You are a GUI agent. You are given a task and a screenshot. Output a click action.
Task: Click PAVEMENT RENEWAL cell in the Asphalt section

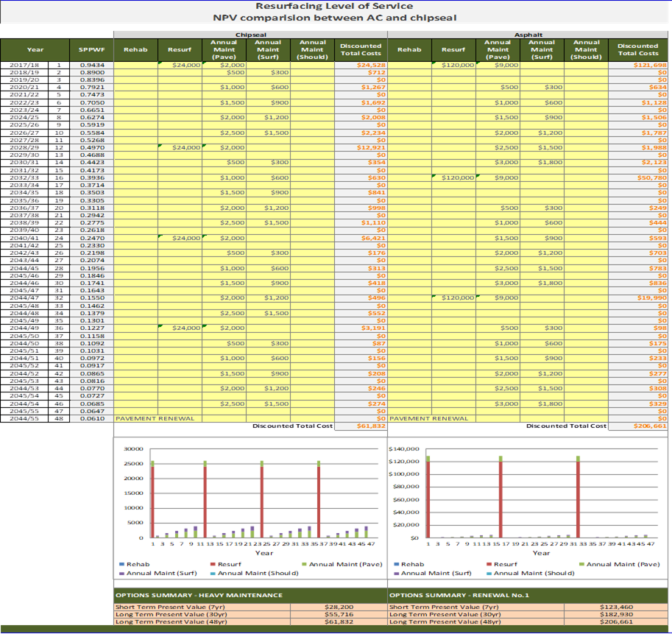click(429, 418)
